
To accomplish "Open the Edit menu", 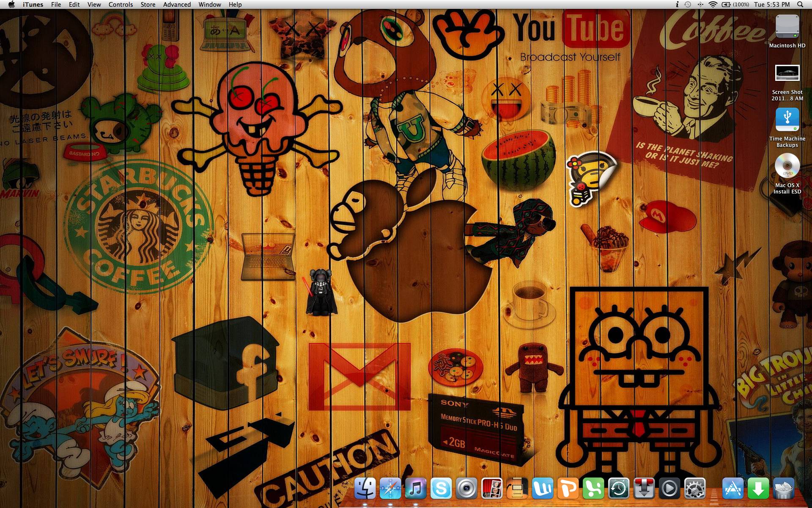I will point(74,5).
